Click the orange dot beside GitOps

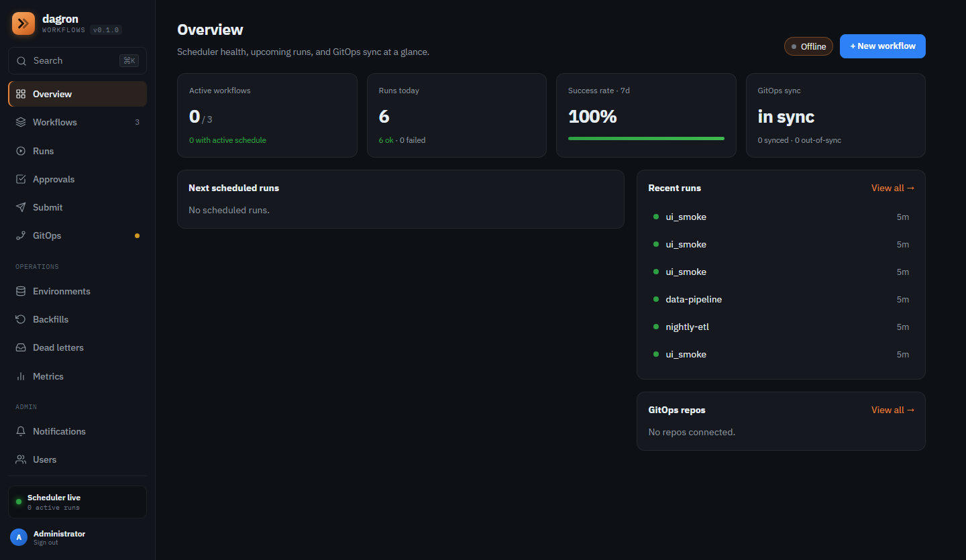click(x=138, y=236)
